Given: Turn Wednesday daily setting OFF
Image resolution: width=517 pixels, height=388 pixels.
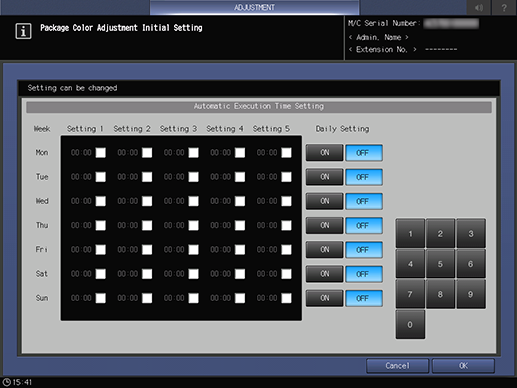Looking at the screenshot, I should click(x=364, y=201).
